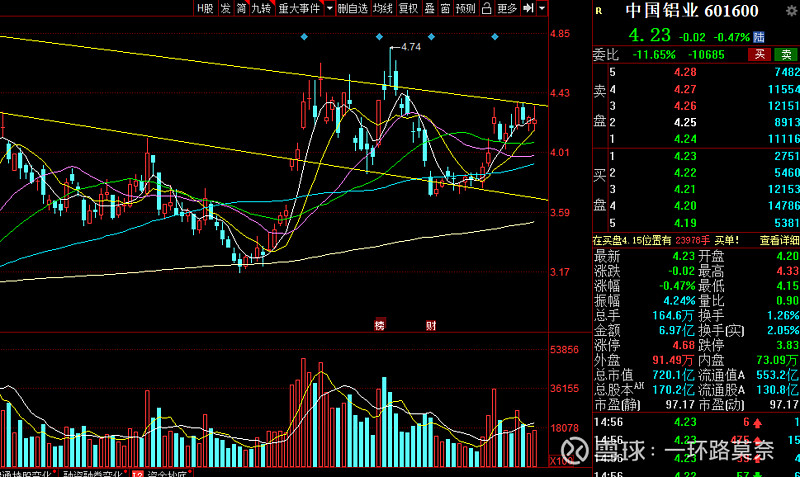The height and width of the screenshot is (477, 800).
Task: Click the 榜 marker on the chart
Action: tap(380, 325)
